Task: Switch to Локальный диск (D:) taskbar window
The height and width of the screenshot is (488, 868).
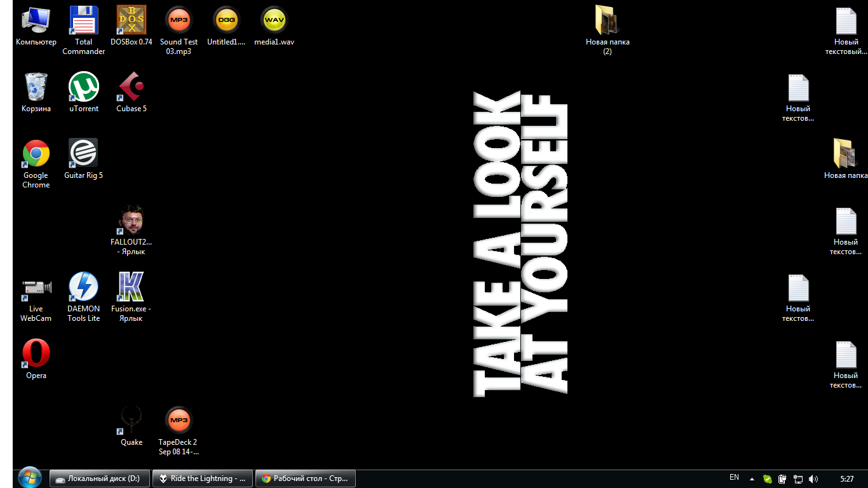Action: [100, 478]
